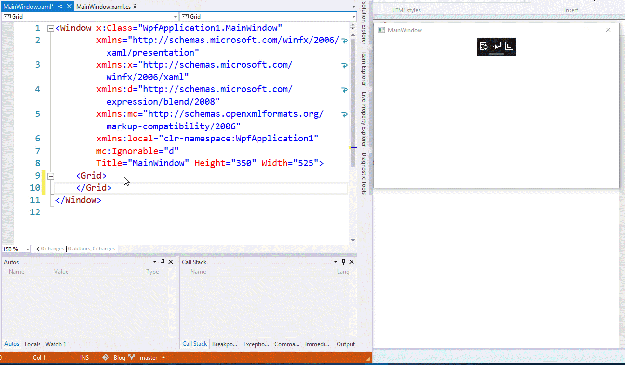Pin the MainWindow.xaml tab
The height and width of the screenshot is (365, 625).
(61, 6)
